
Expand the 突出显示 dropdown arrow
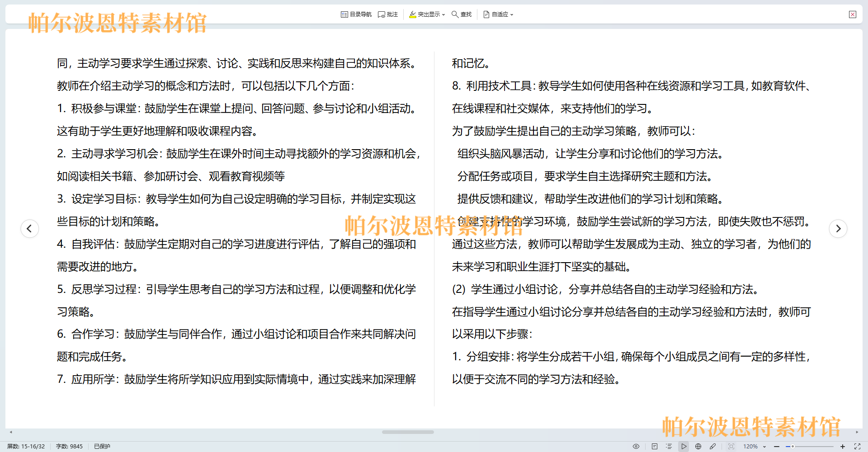[443, 14]
